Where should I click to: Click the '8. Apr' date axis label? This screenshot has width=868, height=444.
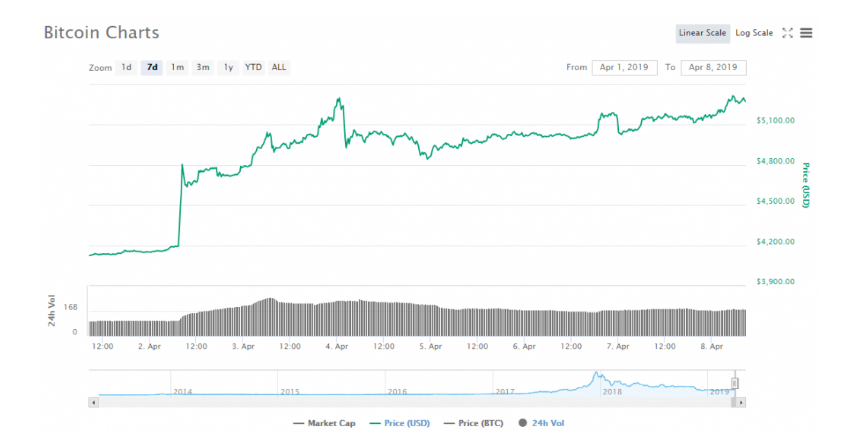tap(712, 347)
